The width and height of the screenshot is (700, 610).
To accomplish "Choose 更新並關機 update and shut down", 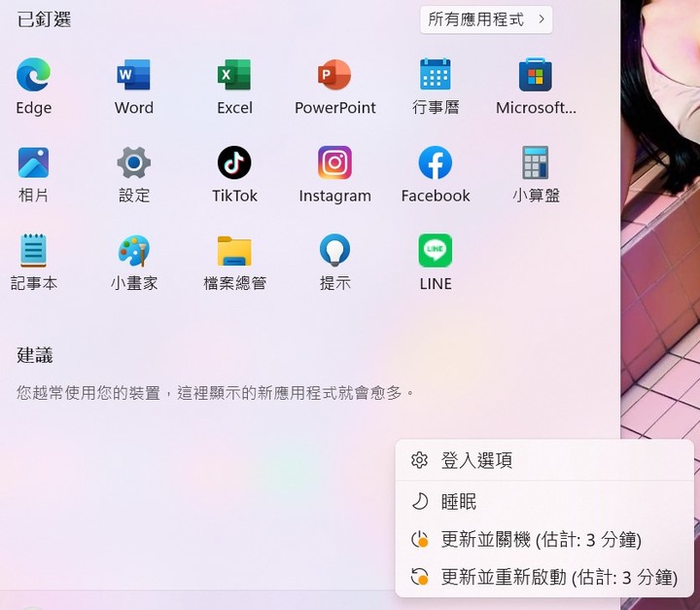I will tap(544, 539).
